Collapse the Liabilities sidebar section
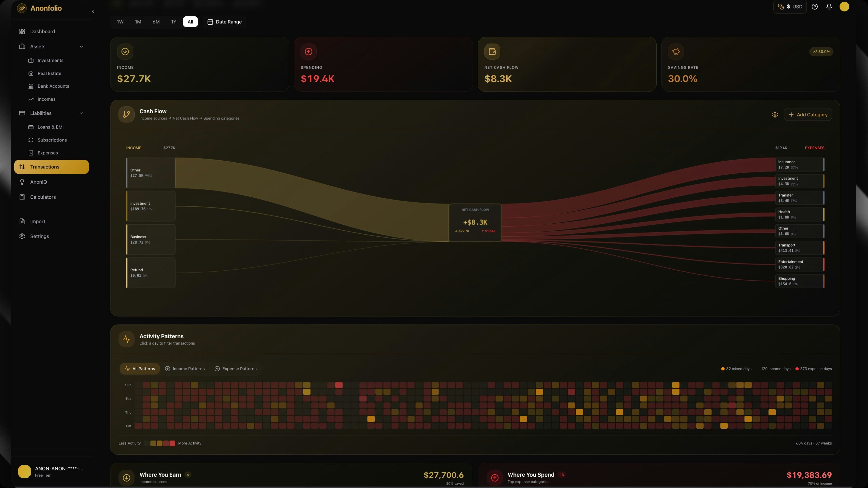The width and height of the screenshot is (868, 488). pyautogui.click(x=81, y=113)
